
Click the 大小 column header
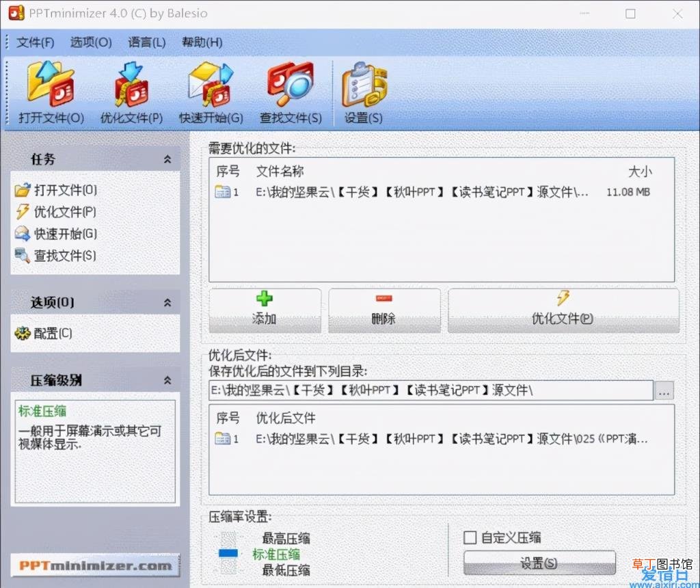[640, 172]
